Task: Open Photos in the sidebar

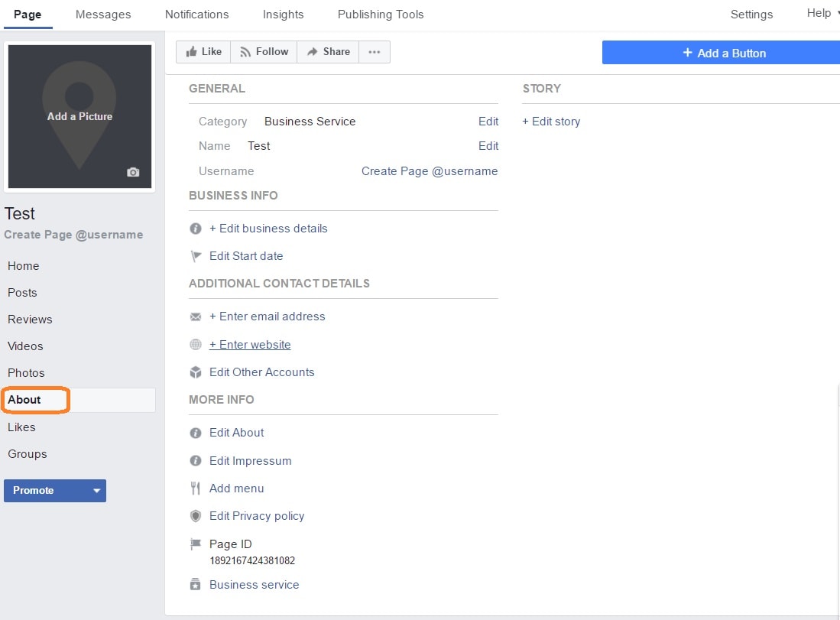Action: (x=26, y=374)
